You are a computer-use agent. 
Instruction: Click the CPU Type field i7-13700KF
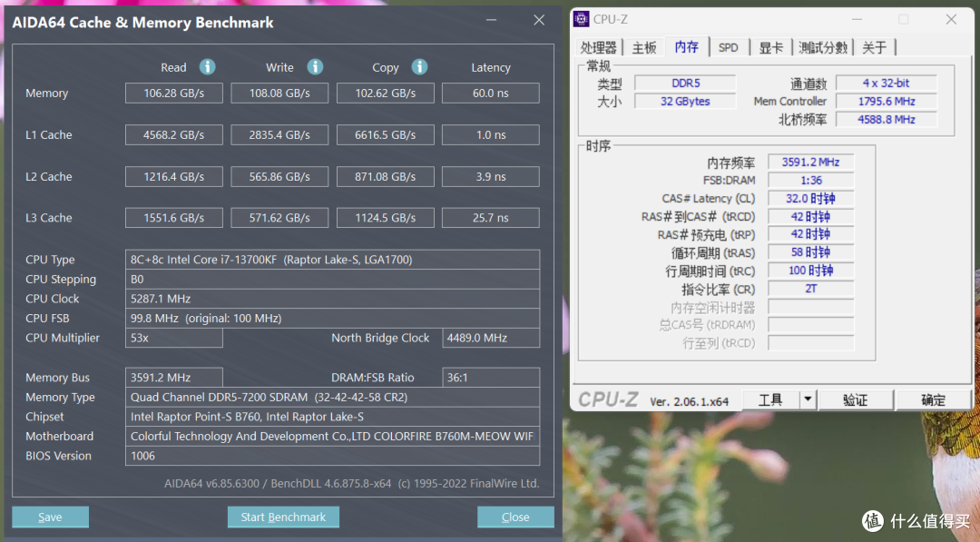pyautogui.click(x=332, y=260)
